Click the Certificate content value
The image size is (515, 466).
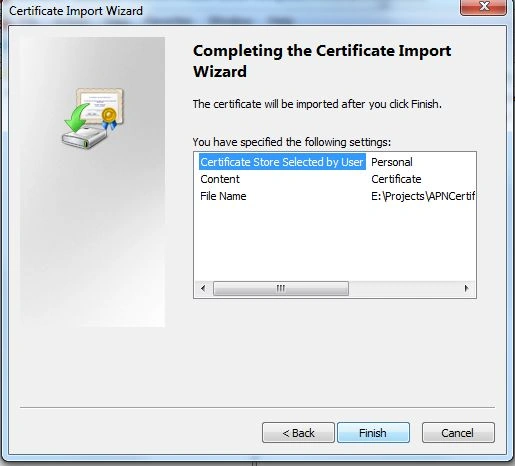tap(396, 179)
